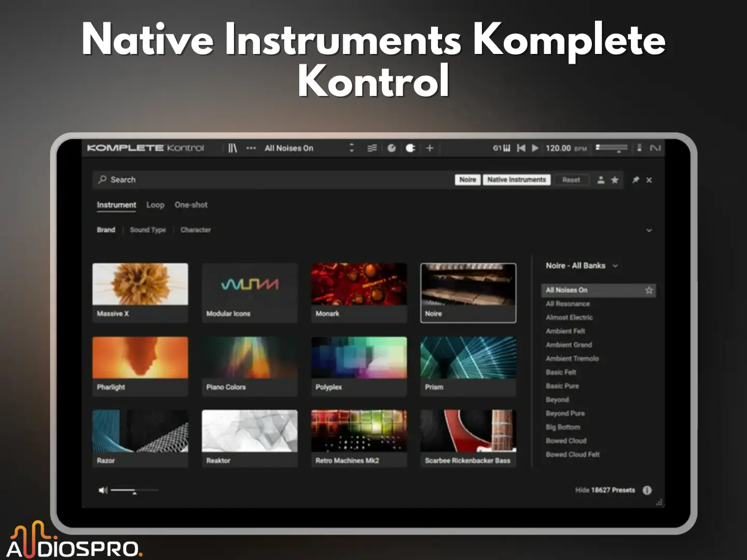The height and width of the screenshot is (560, 747).
Task: Open the Character filter tab
Action: tap(196, 230)
